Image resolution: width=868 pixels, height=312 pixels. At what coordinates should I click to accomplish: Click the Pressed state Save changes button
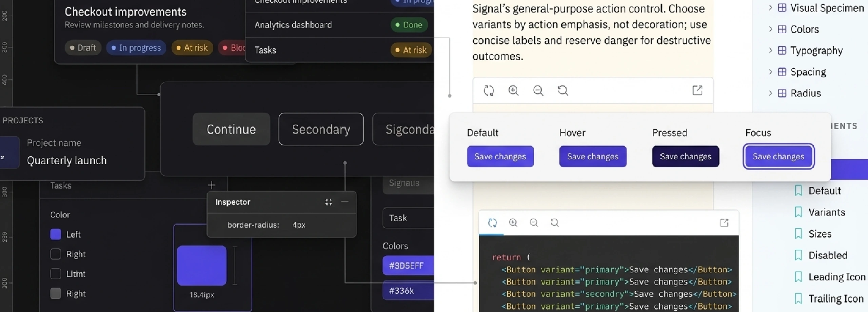(686, 156)
